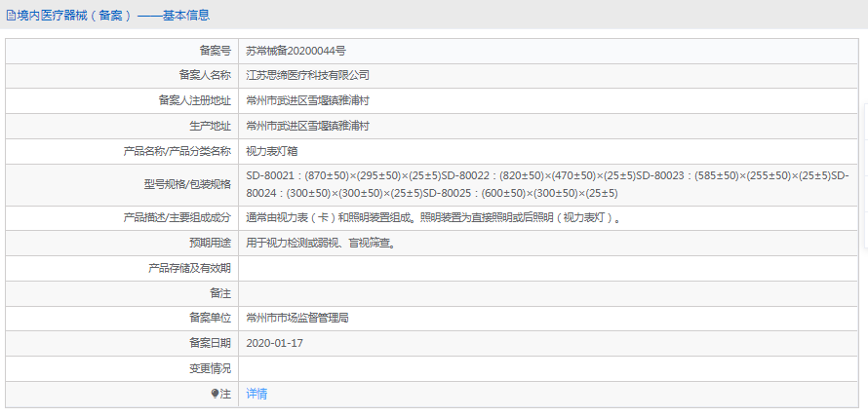Click the filing authority 常州市市场监督管理局
This screenshot has width=868, height=417.
point(296,318)
